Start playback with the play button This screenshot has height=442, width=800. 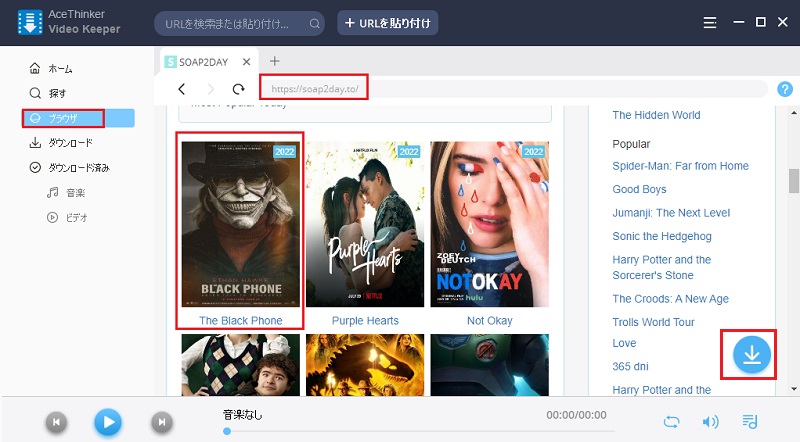(x=108, y=422)
